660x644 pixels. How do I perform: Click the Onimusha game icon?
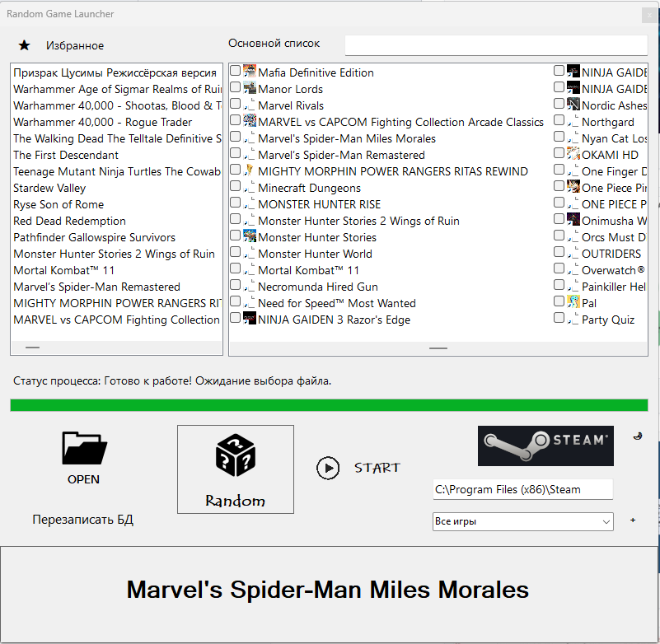573,220
